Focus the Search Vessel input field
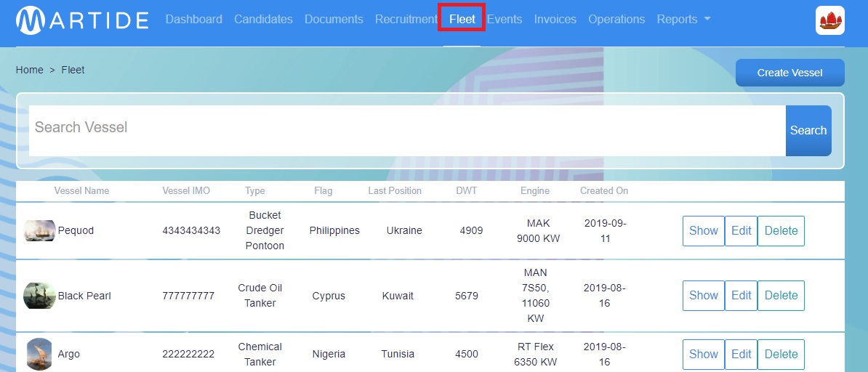 pos(407,131)
